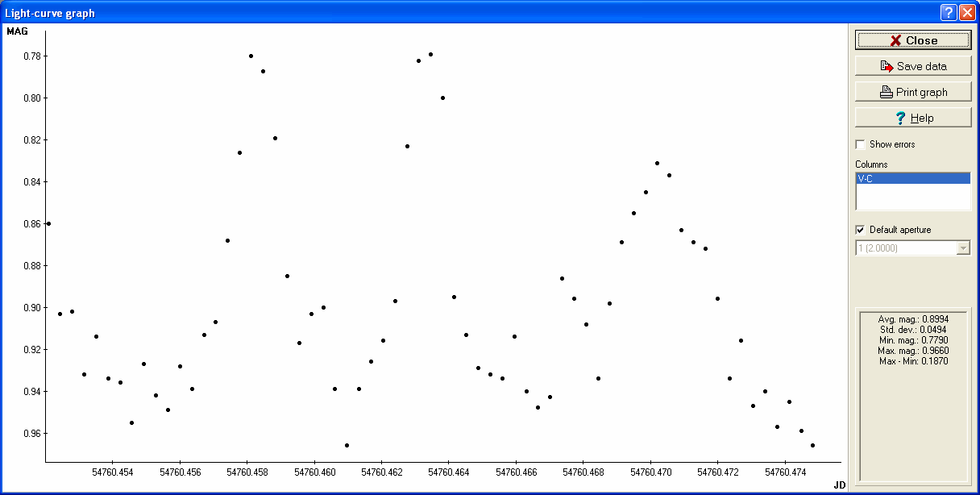
Task: Click the MAG axis label
Action: pos(17,31)
